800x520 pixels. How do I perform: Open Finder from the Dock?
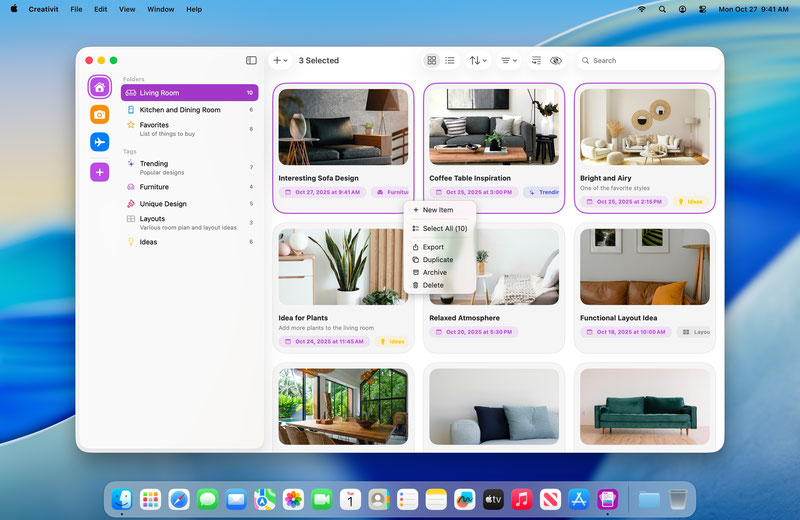pyautogui.click(x=122, y=498)
